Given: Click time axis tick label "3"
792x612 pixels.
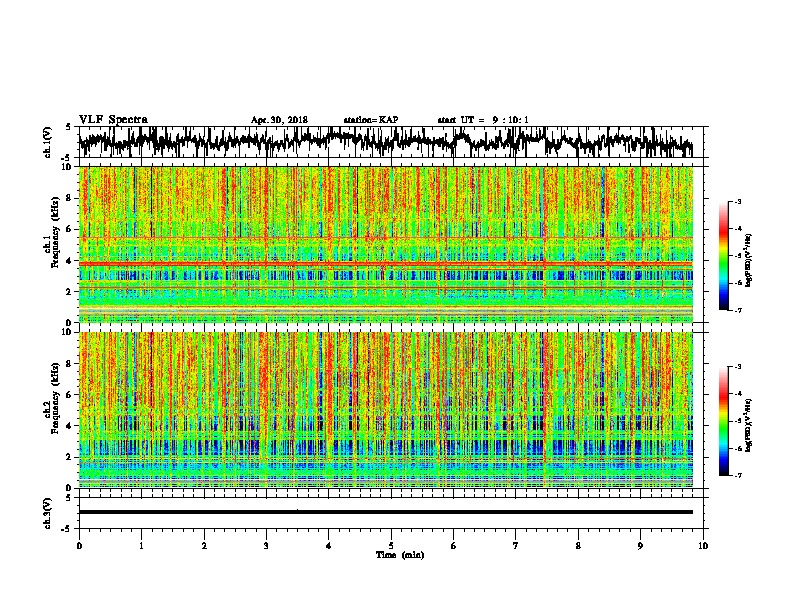Looking at the screenshot, I should [266, 546].
